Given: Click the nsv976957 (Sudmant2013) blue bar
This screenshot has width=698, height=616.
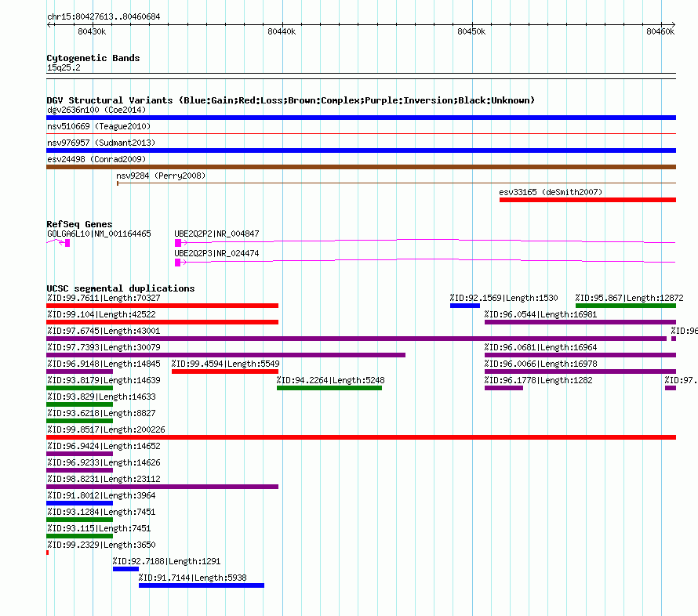Looking at the screenshot, I should pos(361,150).
